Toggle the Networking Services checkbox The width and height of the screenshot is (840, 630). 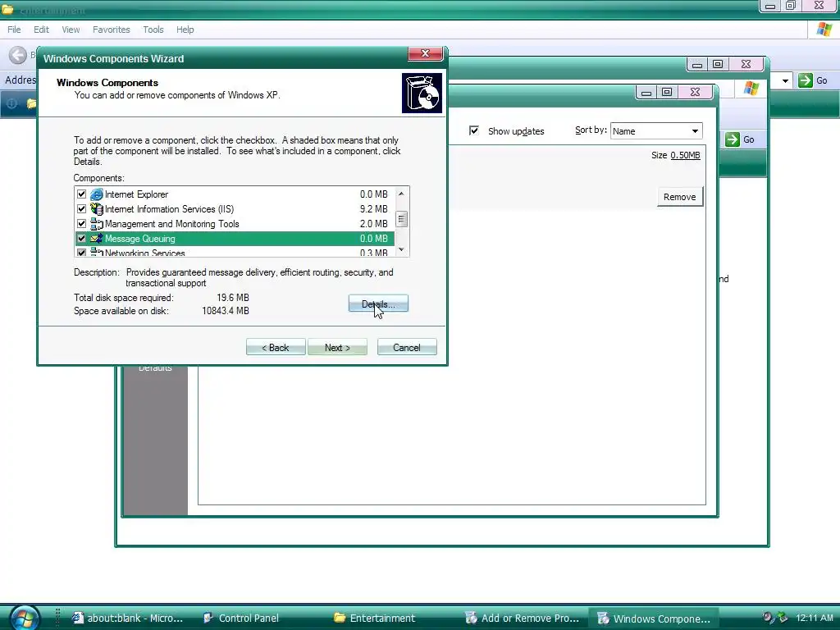click(x=81, y=253)
